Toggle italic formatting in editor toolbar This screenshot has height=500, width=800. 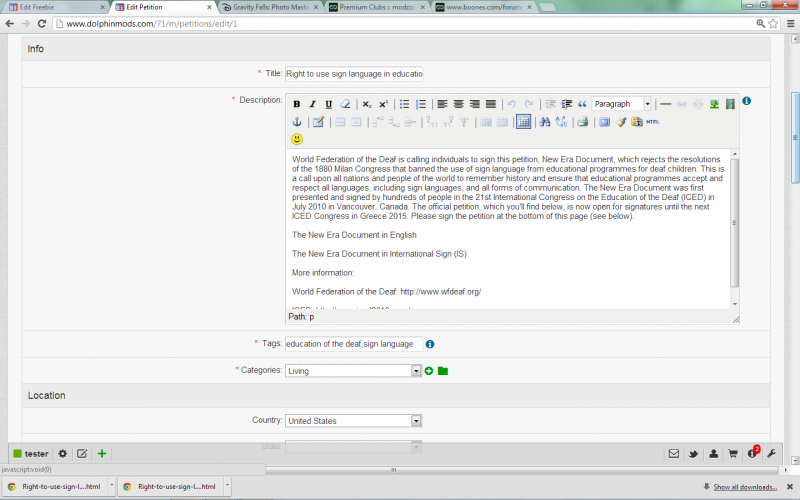[312, 104]
